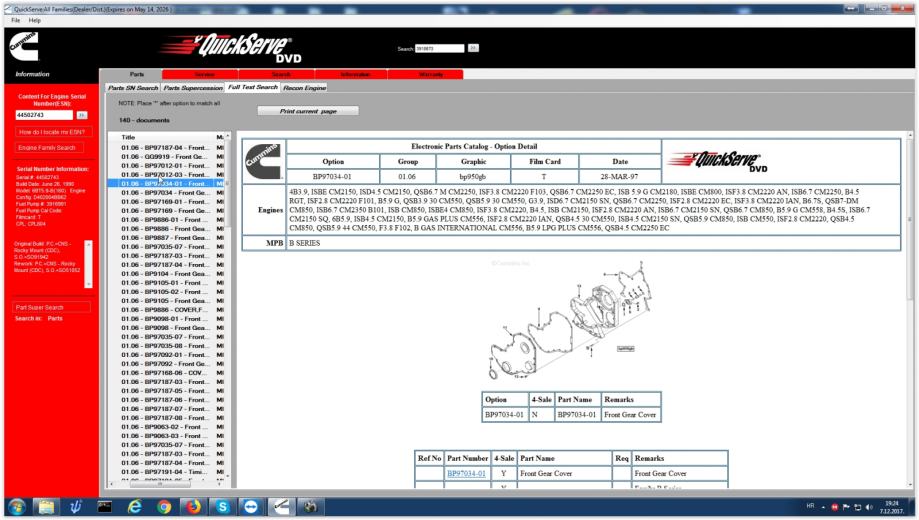
Task: Click the document list vertical scrollbar
Action: click(x=228, y=306)
